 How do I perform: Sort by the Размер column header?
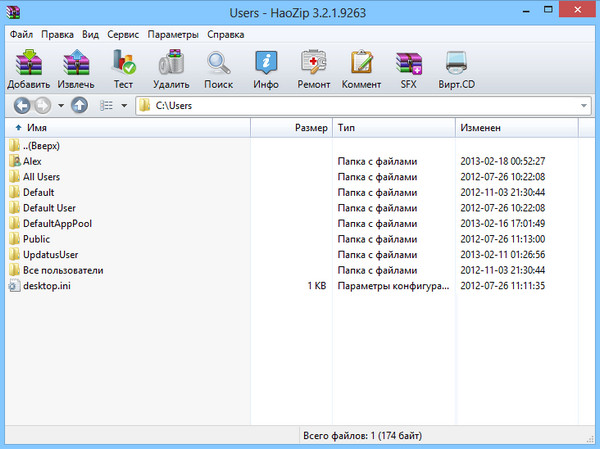coord(292,128)
